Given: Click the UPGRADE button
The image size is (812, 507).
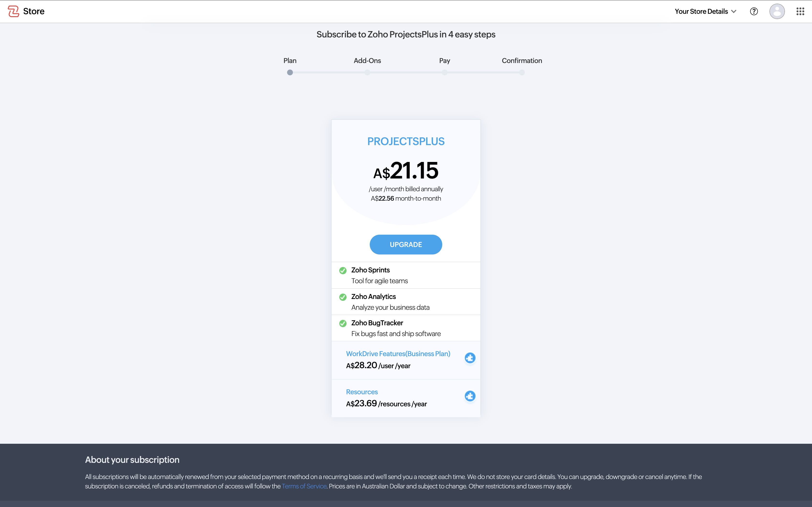Looking at the screenshot, I should pos(406,244).
